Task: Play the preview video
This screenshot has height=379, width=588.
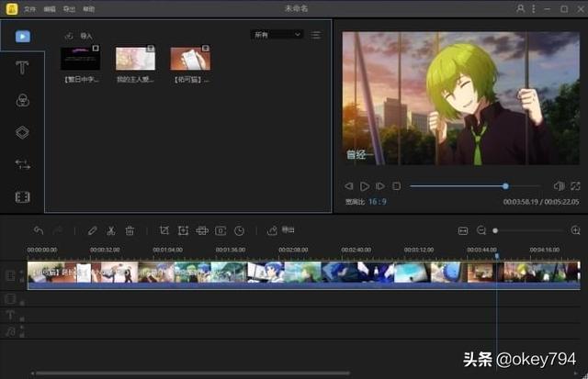Action: pyautogui.click(x=364, y=186)
